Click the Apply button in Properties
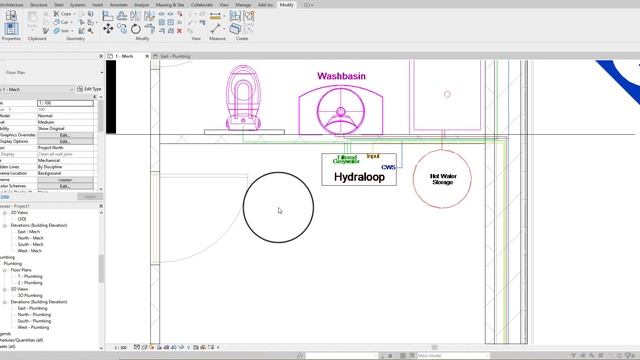The image size is (640, 360). (x=90, y=197)
